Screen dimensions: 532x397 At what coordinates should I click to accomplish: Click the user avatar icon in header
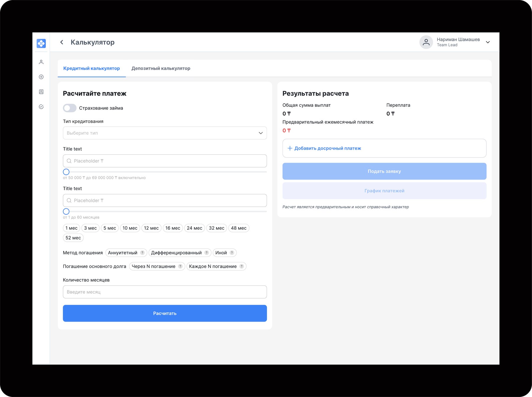(x=426, y=42)
